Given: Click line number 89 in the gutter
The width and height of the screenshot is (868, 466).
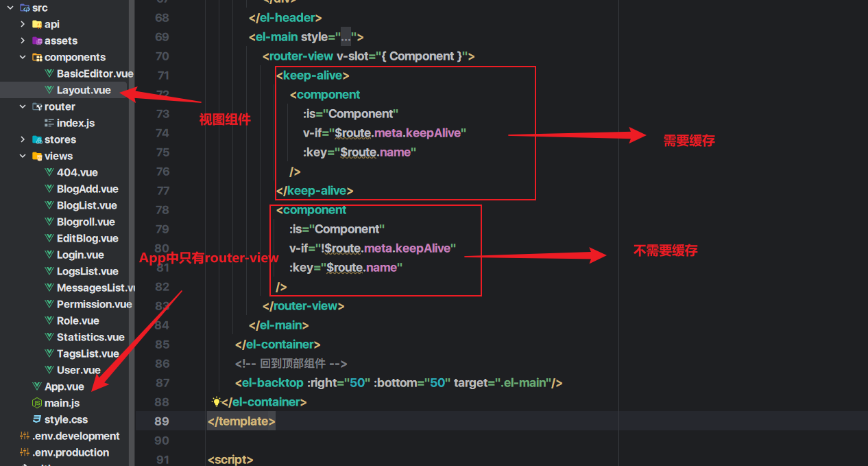Looking at the screenshot, I should click(162, 421).
